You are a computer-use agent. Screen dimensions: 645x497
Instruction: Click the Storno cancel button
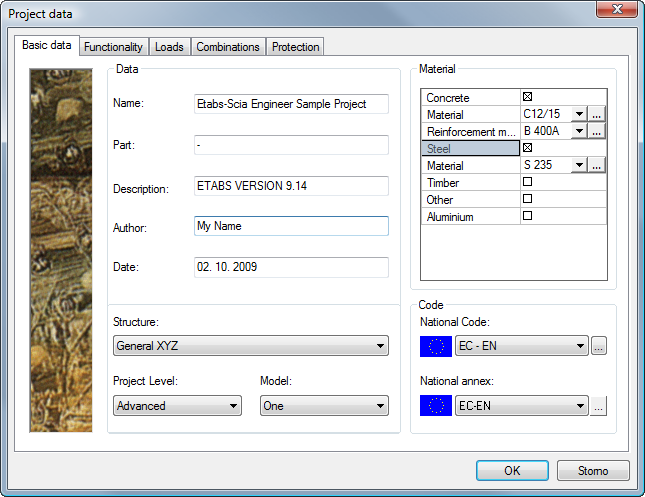pyautogui.click(x=593, y=470)
